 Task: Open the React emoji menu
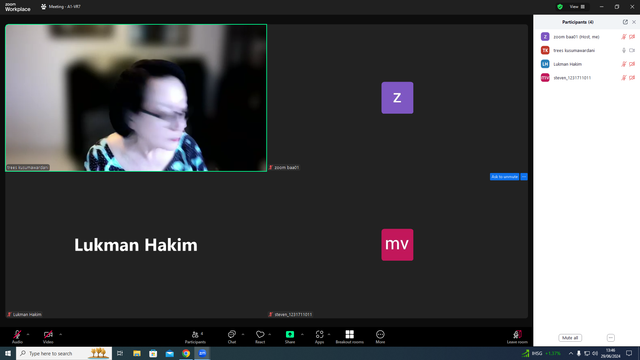[260, 337]
